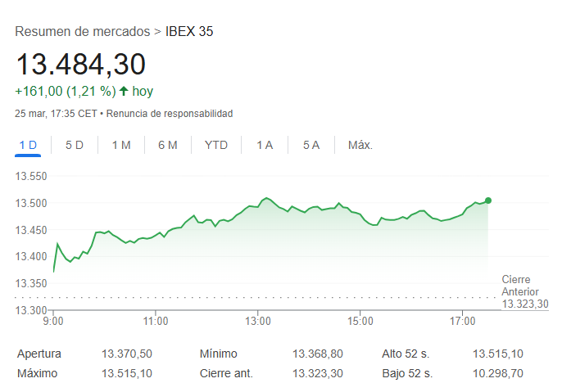
Task: Click the IBEX 35 breadcrumb title
Action: (x=189, y=32)
